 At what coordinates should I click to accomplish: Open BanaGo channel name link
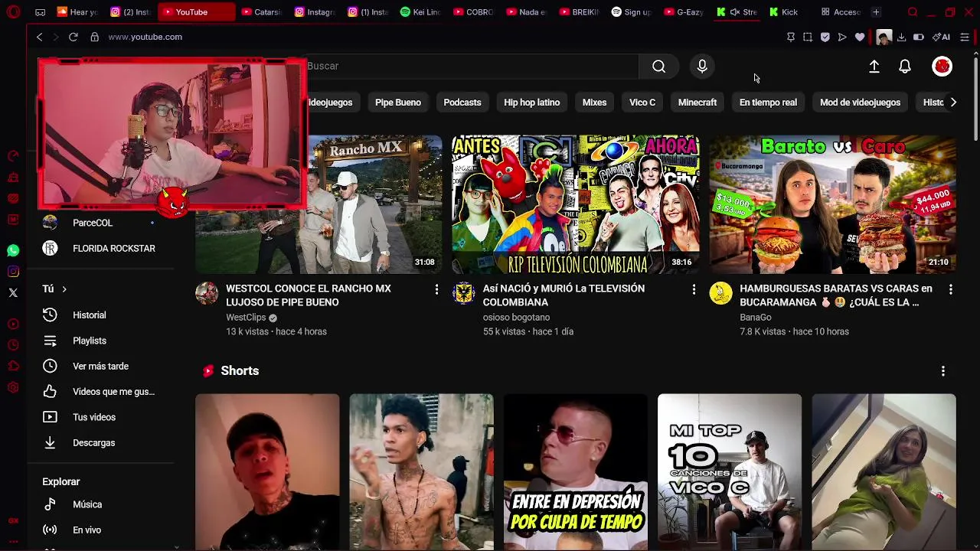click(x=755, y=318)
